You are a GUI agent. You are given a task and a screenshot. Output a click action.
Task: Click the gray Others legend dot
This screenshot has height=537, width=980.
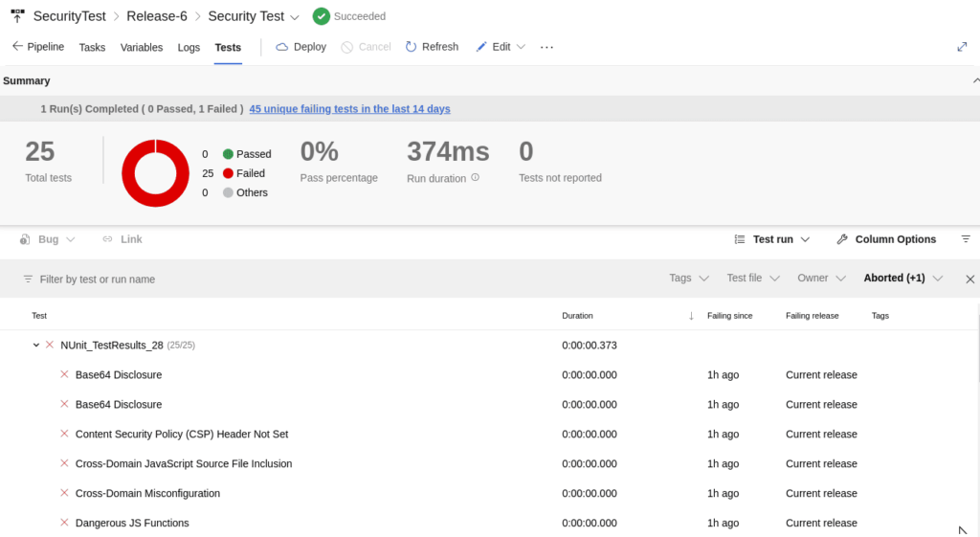pyautogui.click(x=228, y=192)
